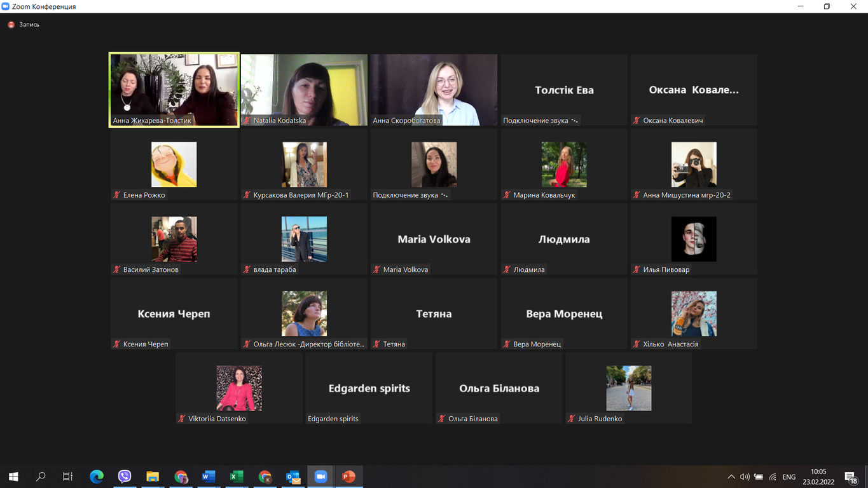The width and height of the screenshot is (868, 488).
Task: Click muted mic icon beside Julia Rudenko
Action: tap(572, 419)
